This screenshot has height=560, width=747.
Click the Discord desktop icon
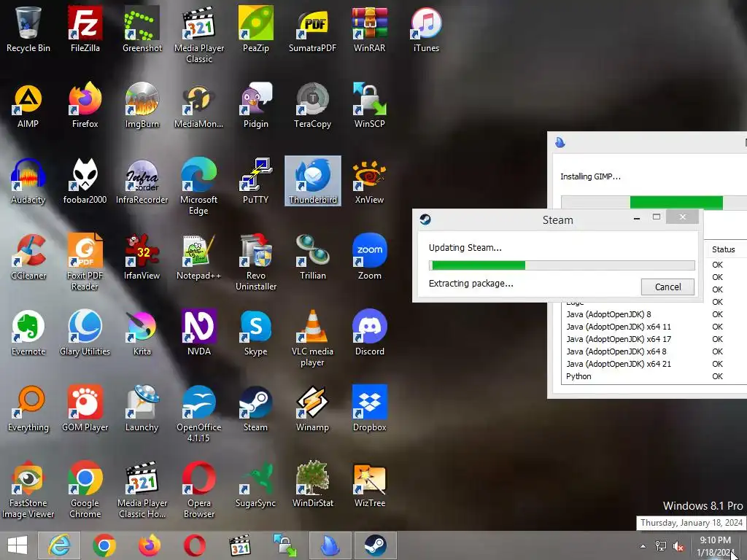click(369, 332)
